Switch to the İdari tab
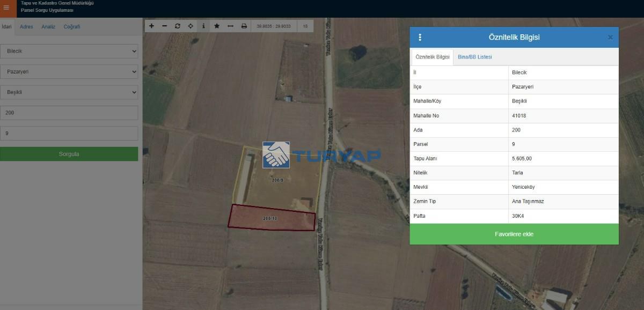Image resolution: width=644 pixels, height=310 pixels. point(6,26)
